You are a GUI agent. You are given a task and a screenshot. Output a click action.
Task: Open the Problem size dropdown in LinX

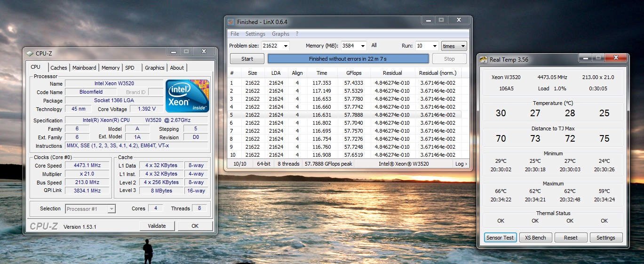pos(285,46)
